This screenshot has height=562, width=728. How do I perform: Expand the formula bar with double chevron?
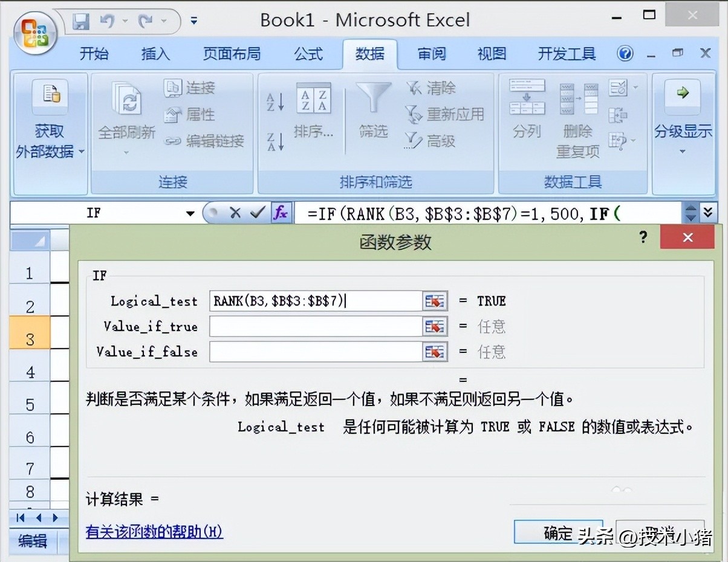point(709,213)
